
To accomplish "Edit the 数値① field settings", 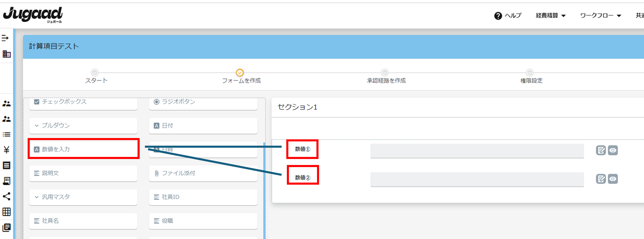I will (601, 150).
